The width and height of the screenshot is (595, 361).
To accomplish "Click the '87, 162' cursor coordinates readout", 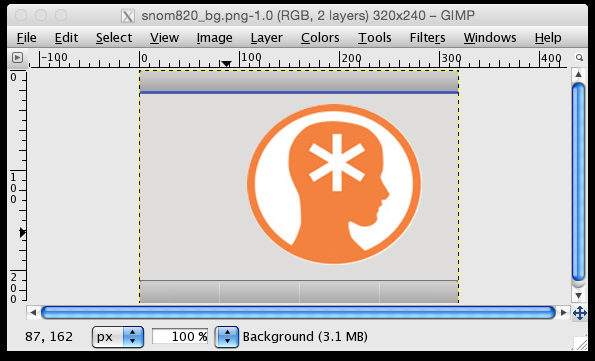I will click(x=49, y=337).
